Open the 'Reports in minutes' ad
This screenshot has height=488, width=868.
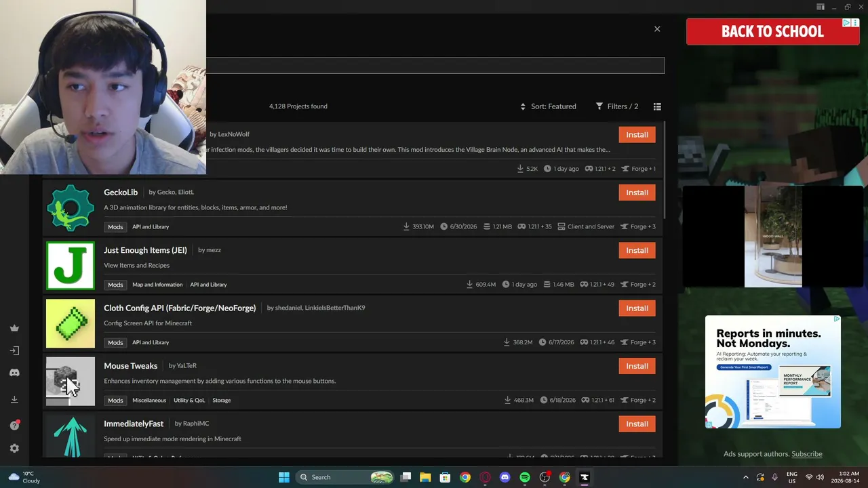coord(773,371)
